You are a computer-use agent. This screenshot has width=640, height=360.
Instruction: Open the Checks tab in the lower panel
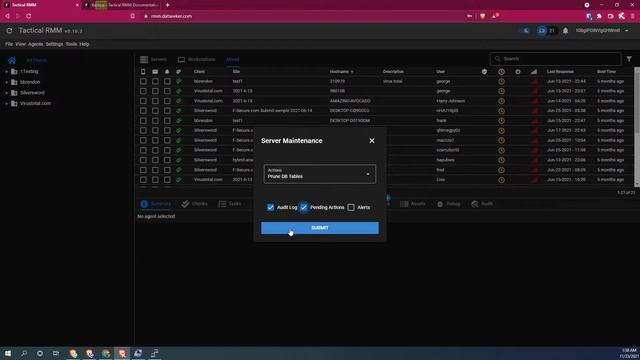point(195,204)
